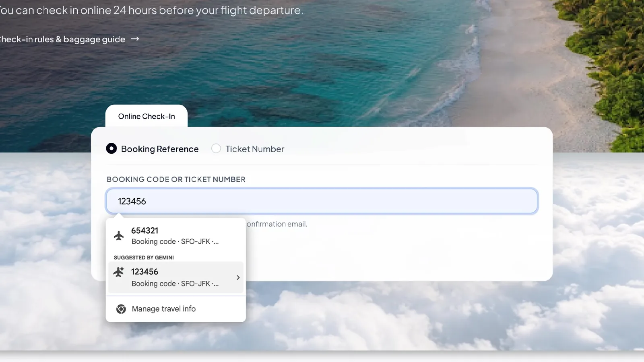Click the check in online 24 hours text
This screenshot has height=362, width=644.
[x=151, y=10]
